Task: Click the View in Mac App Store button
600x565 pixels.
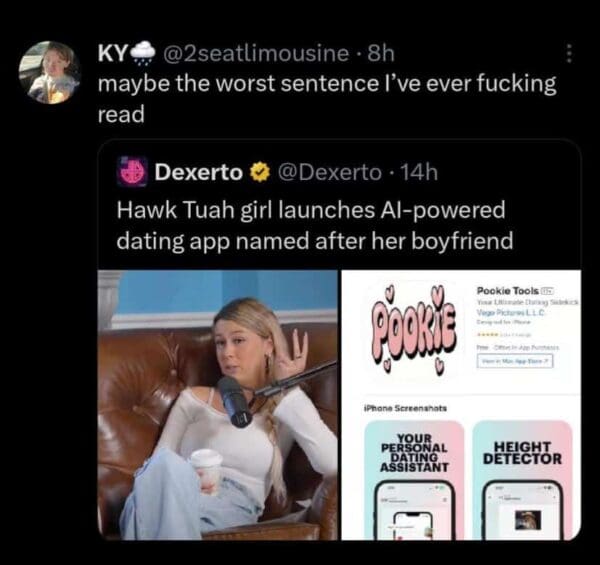Action: click(515, 361)
